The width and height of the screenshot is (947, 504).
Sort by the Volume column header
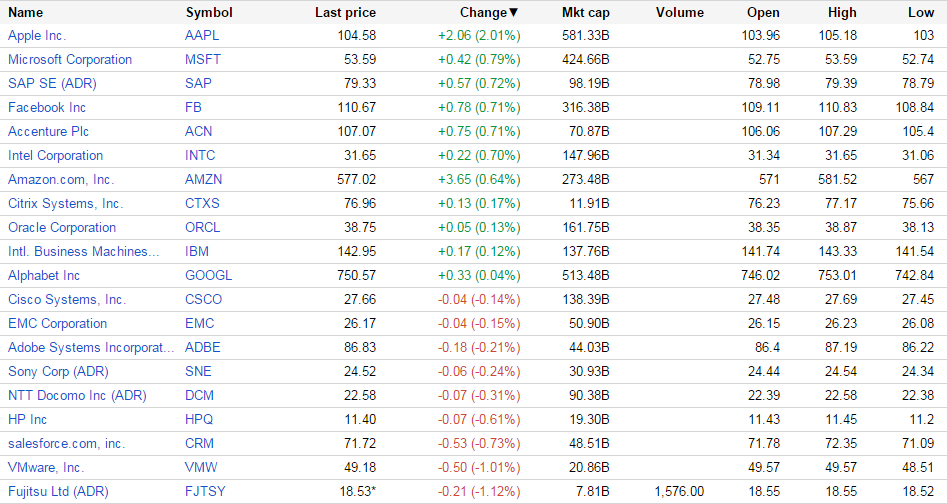tap(680, 12)
